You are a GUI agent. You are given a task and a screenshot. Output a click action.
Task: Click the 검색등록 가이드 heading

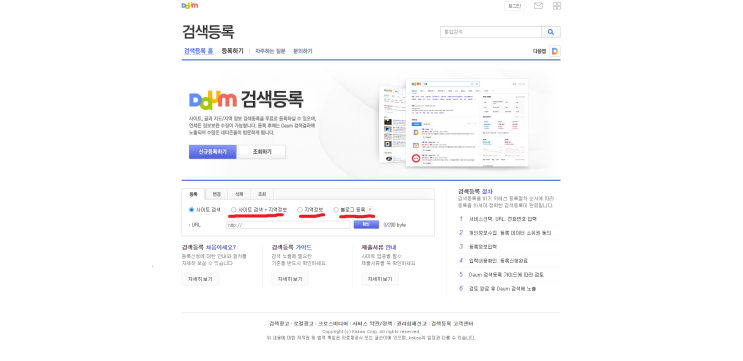tap(292, 247)
